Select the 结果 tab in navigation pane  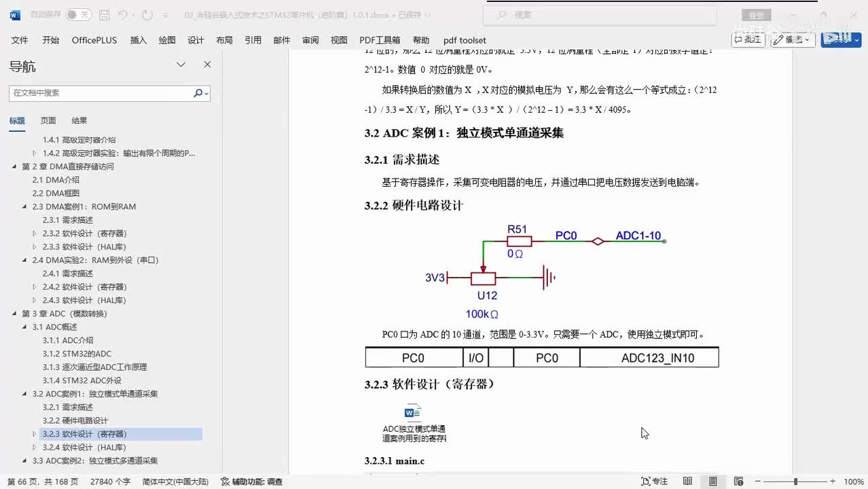click(x=79, y=121)
